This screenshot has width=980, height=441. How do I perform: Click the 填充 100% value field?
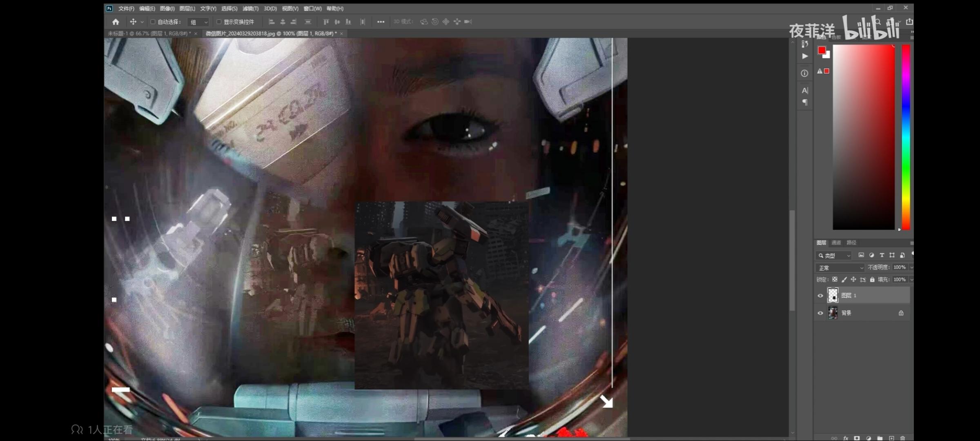900,280
